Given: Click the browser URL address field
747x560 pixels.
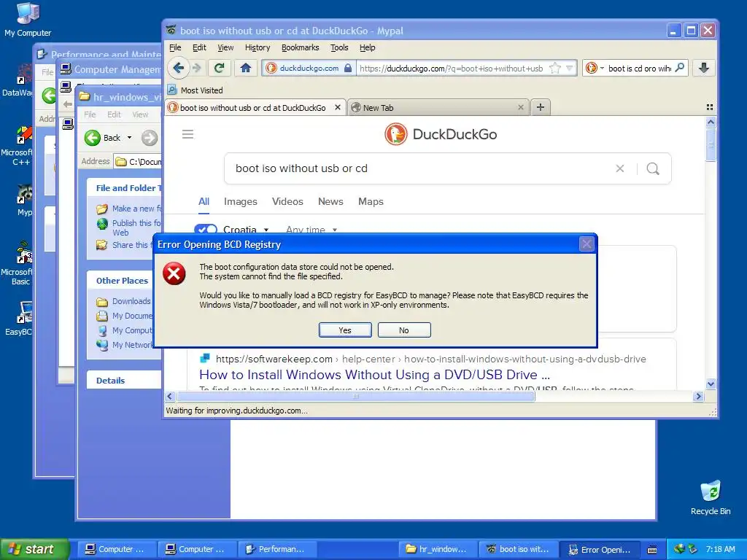Looking at the screenshot, I should click(451, 68).
